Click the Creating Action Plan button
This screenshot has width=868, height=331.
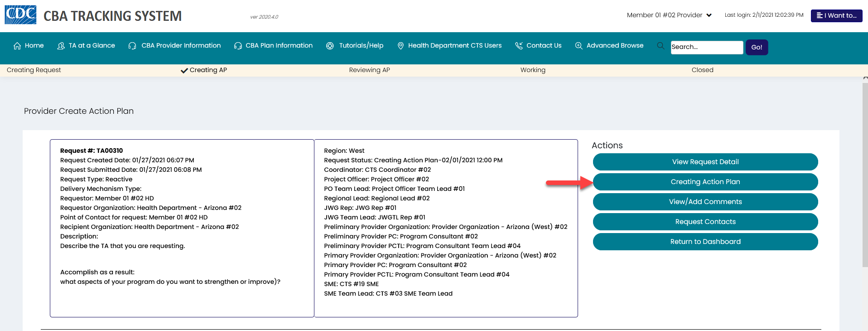(705, 182)
